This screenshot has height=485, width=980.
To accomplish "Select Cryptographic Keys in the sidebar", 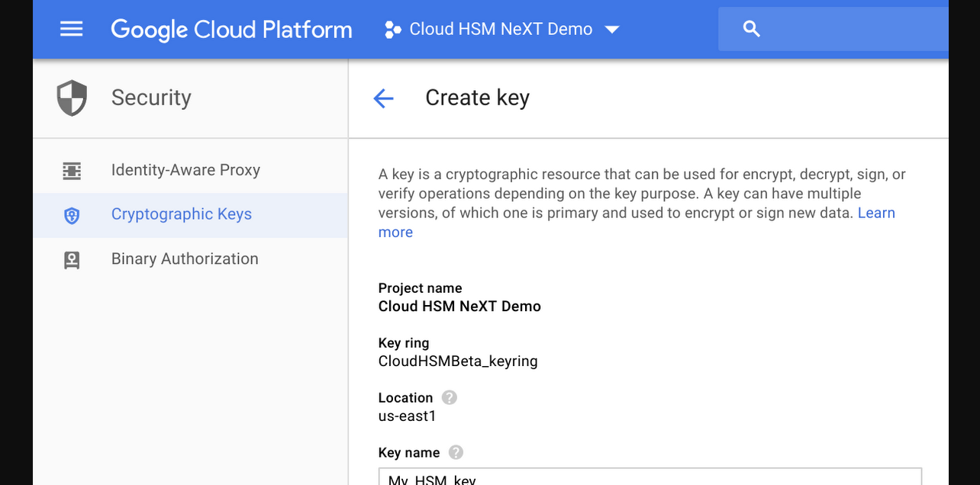I will 182,214.
